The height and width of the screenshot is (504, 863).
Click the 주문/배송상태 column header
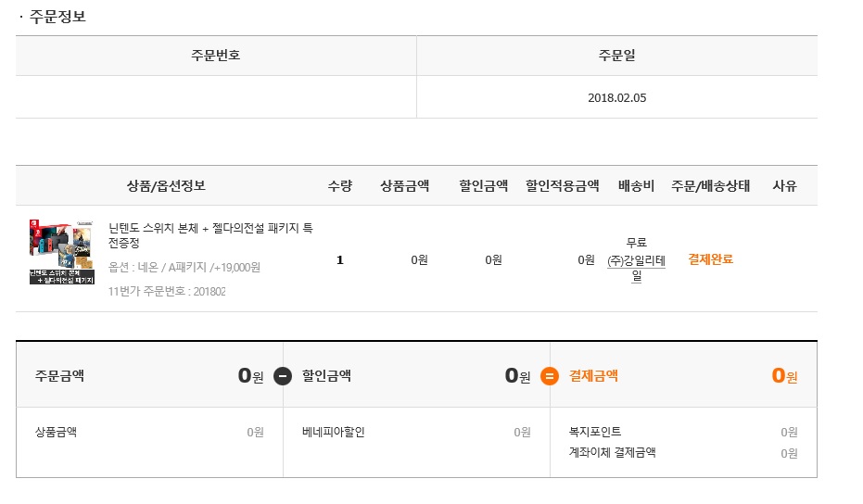(x=711, y=186)
